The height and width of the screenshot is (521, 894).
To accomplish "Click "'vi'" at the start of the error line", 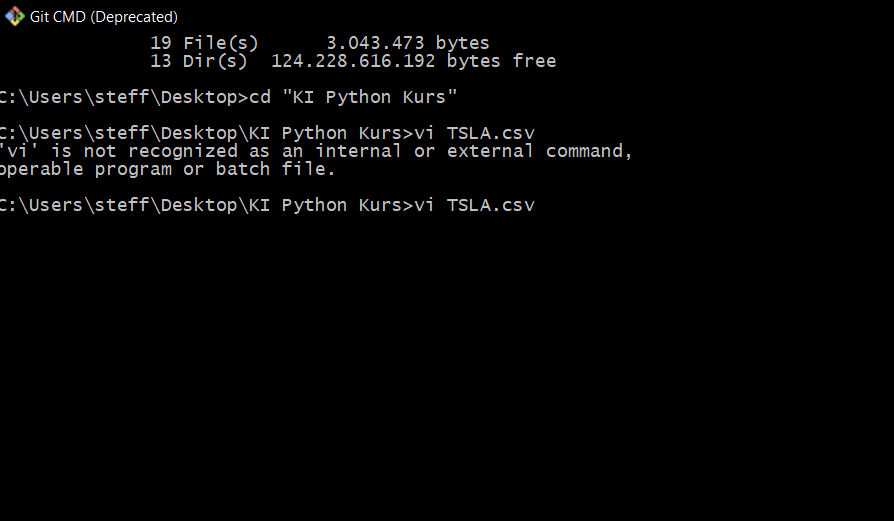I will click(x=19, y=151).
